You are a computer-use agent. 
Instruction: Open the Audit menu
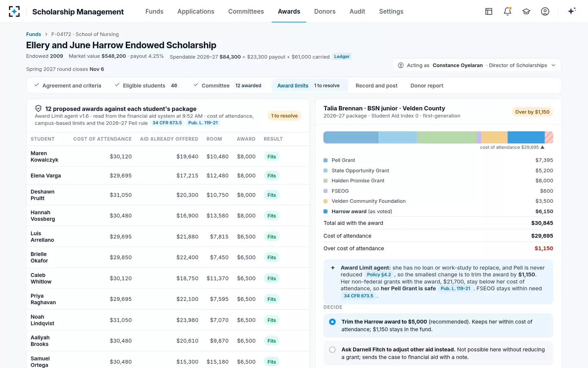pos(357,11)
